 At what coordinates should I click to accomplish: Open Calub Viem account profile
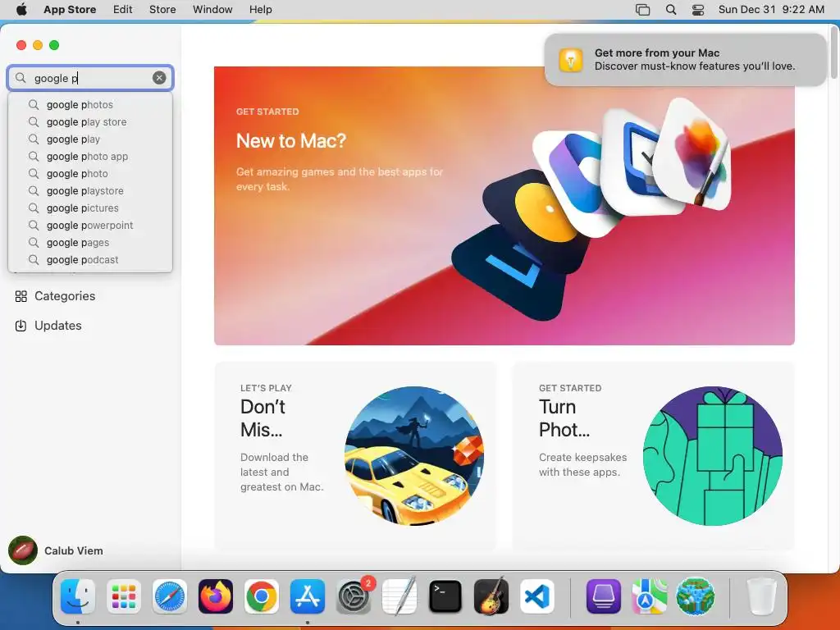(57, 550)
